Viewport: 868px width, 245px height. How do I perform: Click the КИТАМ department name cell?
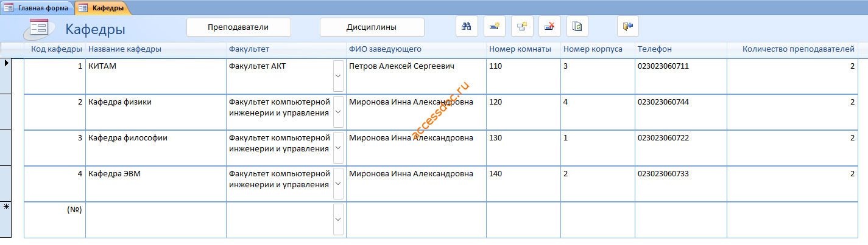[x=156, y=76]
